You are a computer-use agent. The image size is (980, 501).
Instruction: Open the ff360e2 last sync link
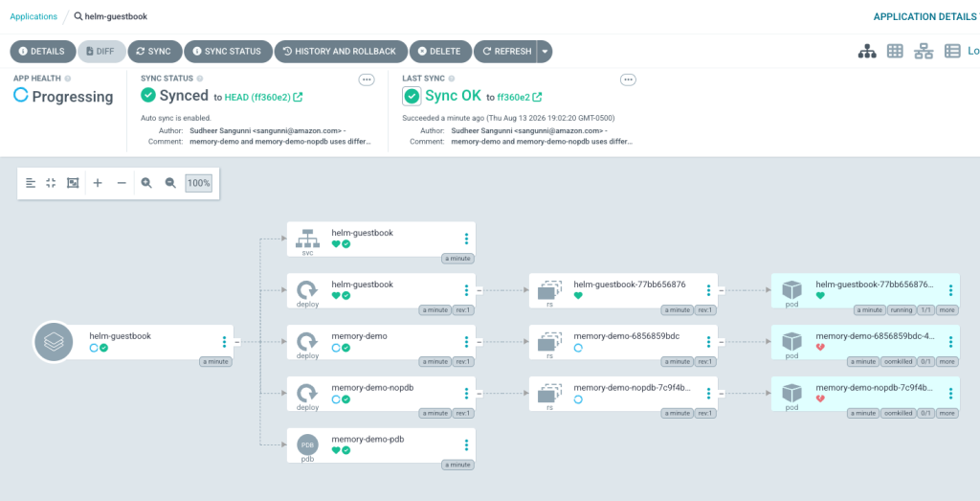pyautogui.click(x=520, y=97)
